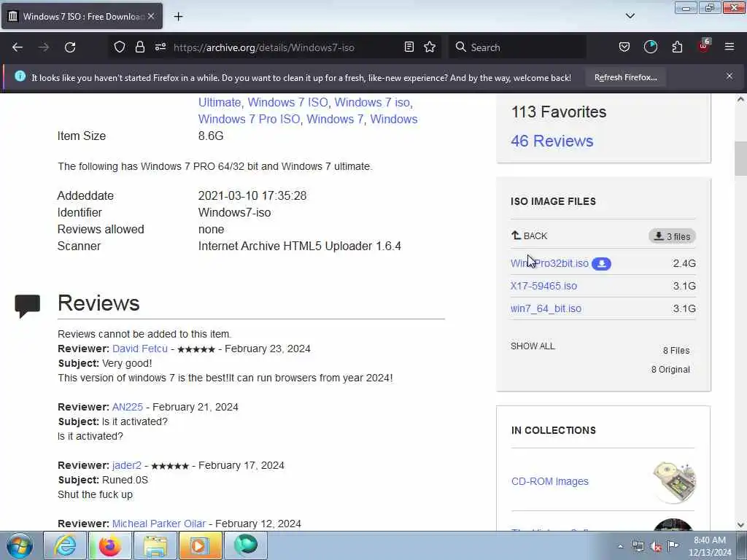The height and width of the screenshot is (560, 747).
Task: Click the Identifier value 'Windows7-iso'
Action: 234,212
